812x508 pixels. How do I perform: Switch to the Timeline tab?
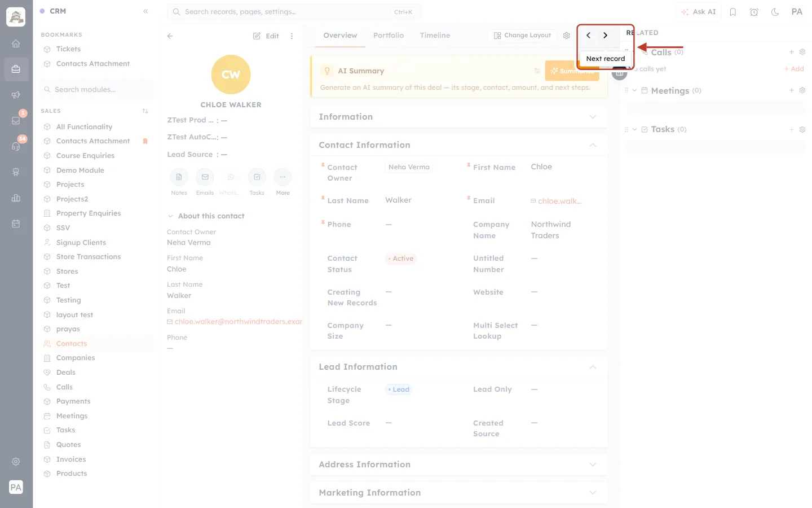coord(435,36)
